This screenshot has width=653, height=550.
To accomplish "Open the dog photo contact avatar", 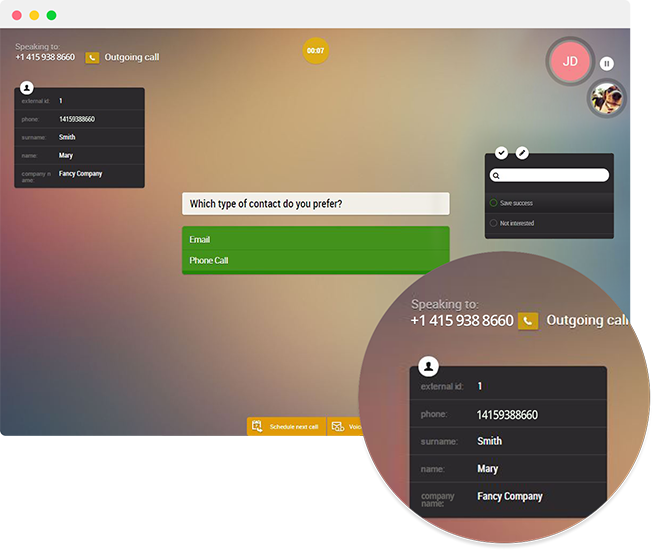I will [605, 98].
